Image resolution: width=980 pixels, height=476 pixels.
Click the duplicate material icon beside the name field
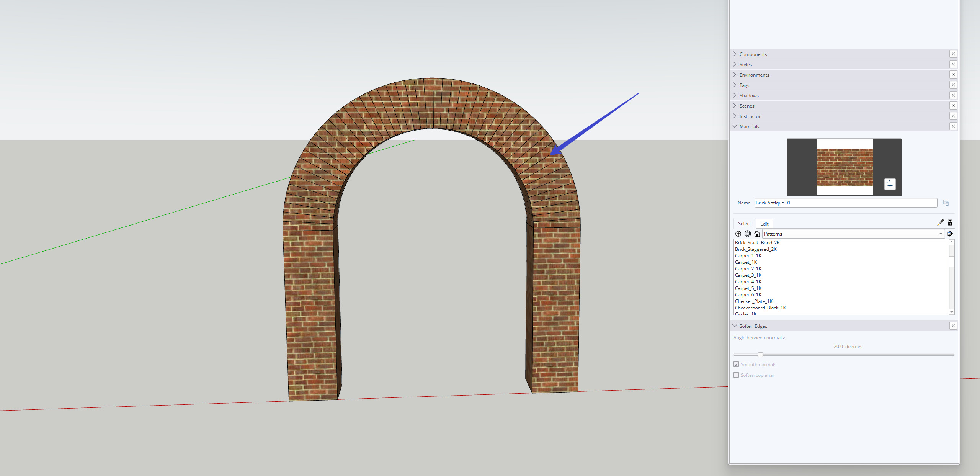946,203
